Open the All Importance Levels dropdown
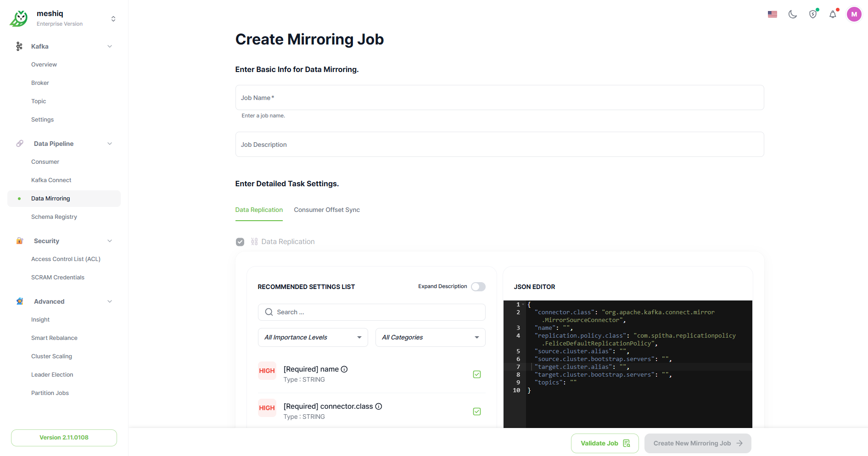The image size is (868, 456). pyautogui.click(x=313, y=338)
